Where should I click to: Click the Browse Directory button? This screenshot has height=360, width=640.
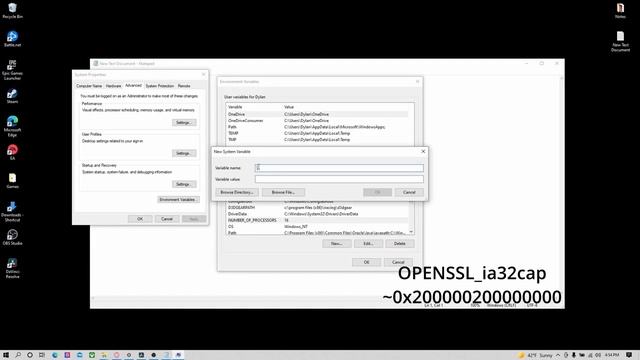[x=237, y=192]
